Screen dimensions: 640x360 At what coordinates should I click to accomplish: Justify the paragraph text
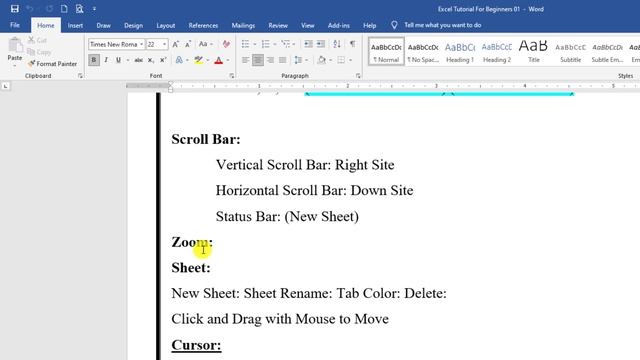(282, 60)
